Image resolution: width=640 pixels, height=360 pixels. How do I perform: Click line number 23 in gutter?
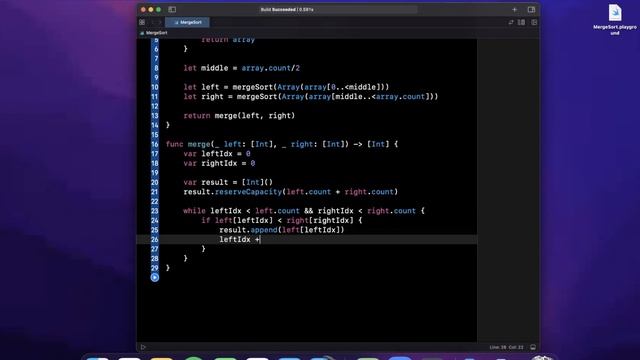[155, 211]
